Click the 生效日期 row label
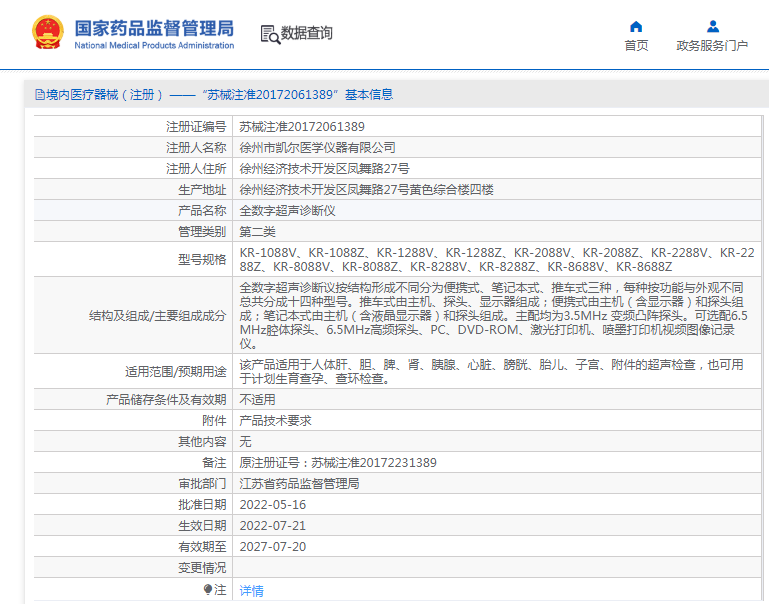The height and width of the screenshot is (604, 769). pyautogui.click(x=202, y=526)
